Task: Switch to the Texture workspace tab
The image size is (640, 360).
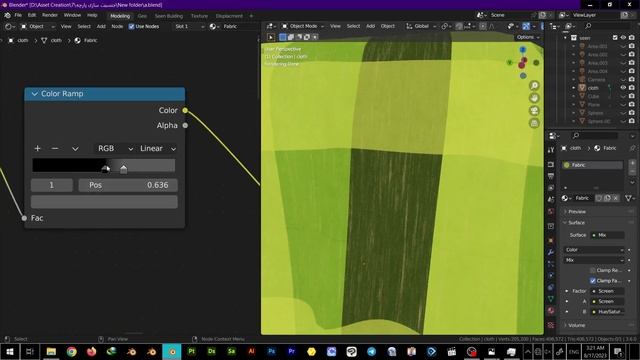Action: click(x=199, y=16)
